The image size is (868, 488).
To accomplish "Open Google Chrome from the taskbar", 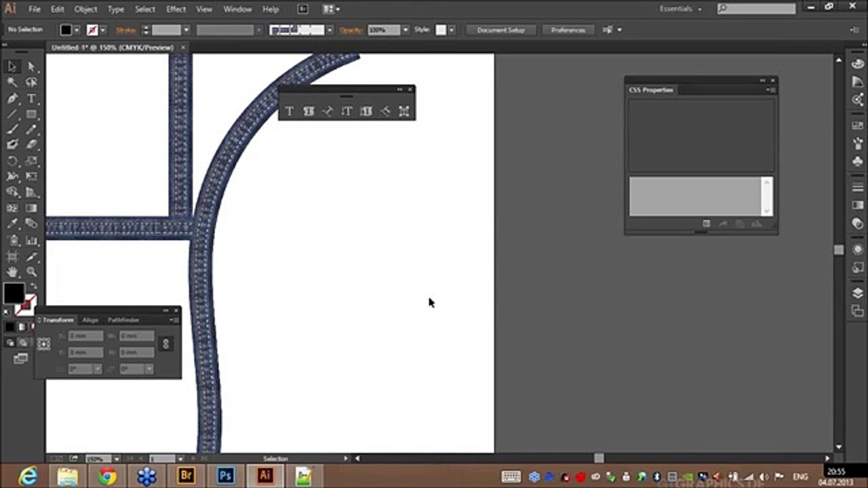I will 107,476.
